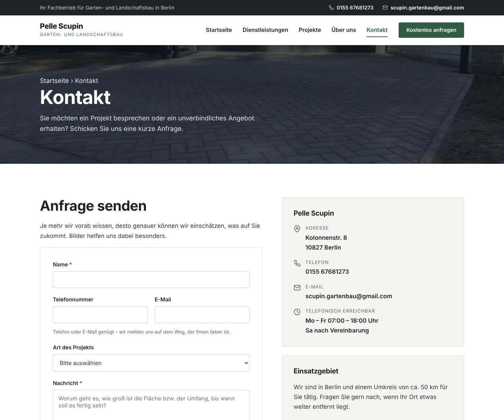This screenshot has width=504, height=420.
Task: Click scupin.gartenbau@gmail.com in the contact card
Action: (349, 296)
